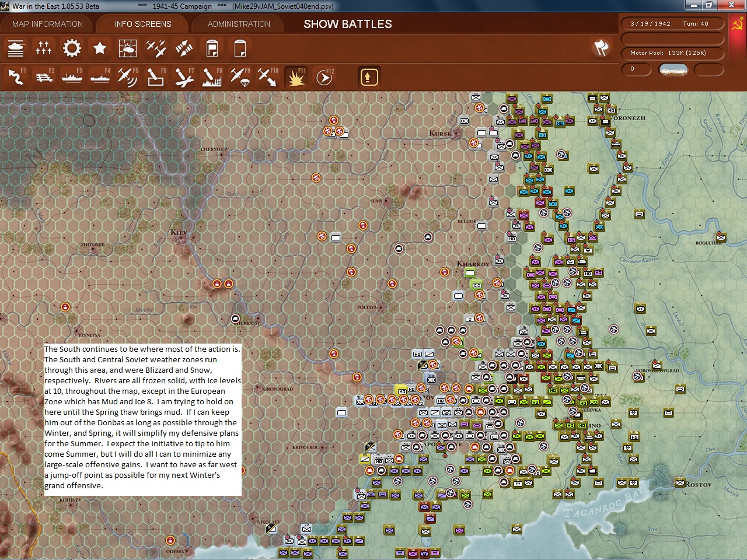Select the F3 Naval transport icon
747x560 pixels.
click(x=72, y=76)
